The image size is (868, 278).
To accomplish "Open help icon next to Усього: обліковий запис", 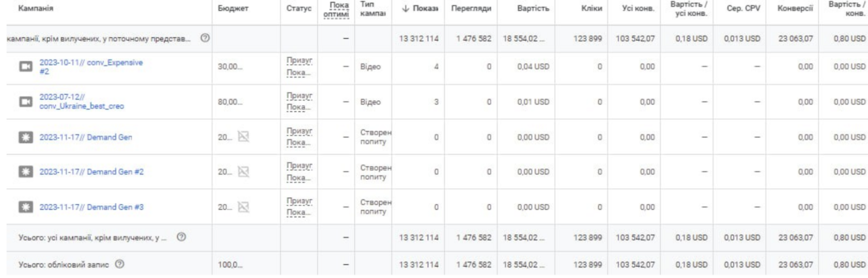I will point(119,265).
